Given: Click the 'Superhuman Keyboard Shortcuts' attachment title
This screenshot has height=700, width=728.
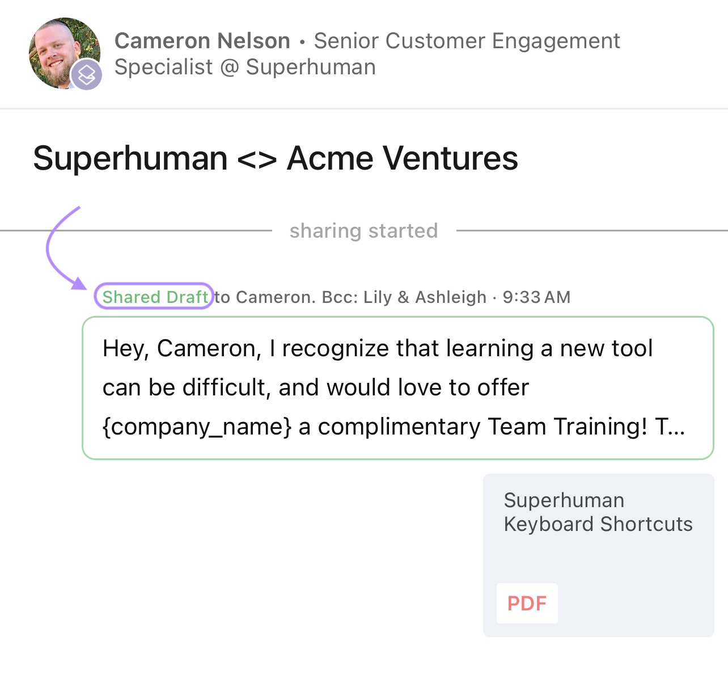Looking at the screenshot, I should click(598, 512).
